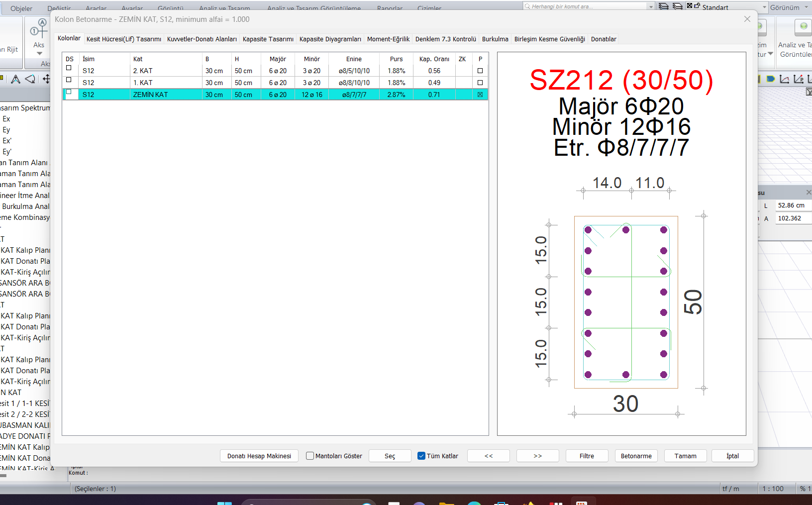812x505 pixels.
Task: Switch to the Burkulma tab
Action: coord(495,39)
